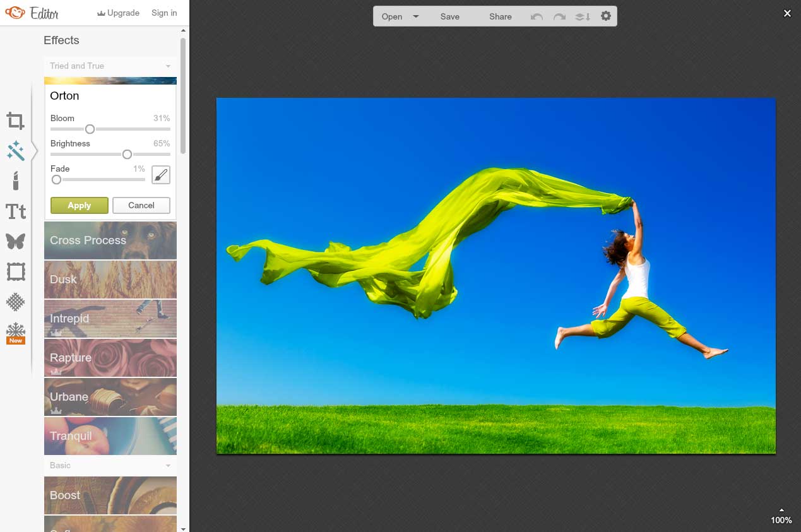
Task: Toggle the Fade paintbrush mode button
Action: click(x=161, y=175)
